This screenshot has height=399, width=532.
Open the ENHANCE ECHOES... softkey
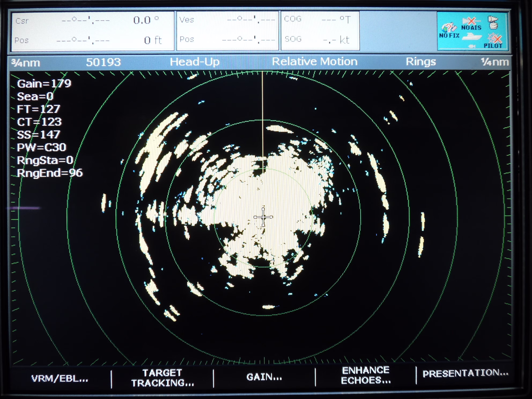coord(366,375)
